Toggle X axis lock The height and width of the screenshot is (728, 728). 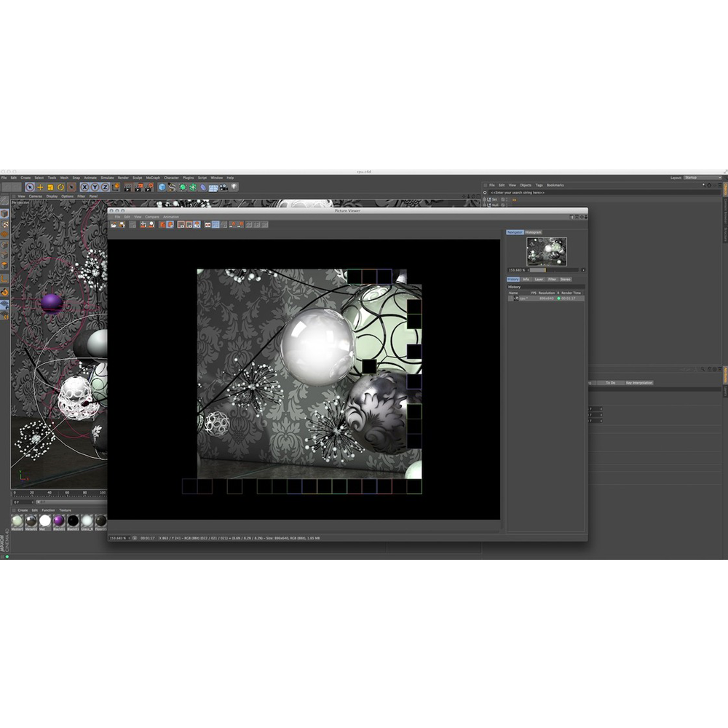[x=84, y=187]
